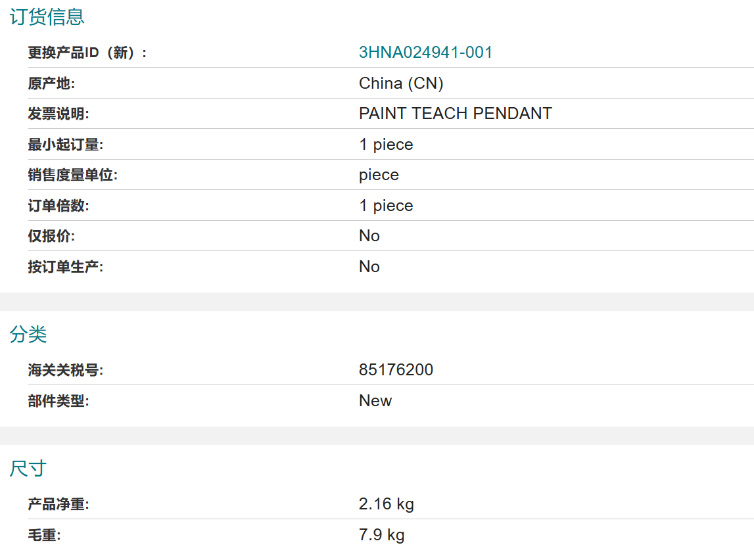Click the 原产地 label
The height and width of the screenshot is (560, 754).
(51, 83)
